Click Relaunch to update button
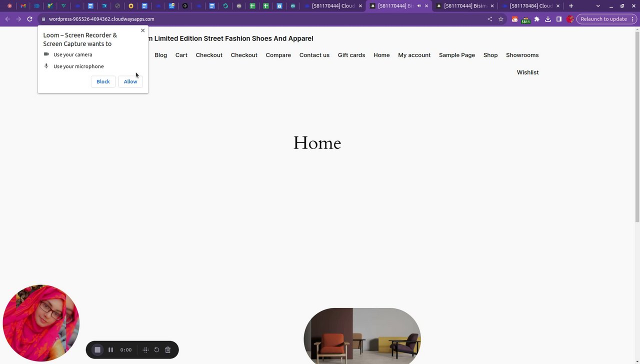This screenshot has width=640, height=364. [x=603, y=19]
